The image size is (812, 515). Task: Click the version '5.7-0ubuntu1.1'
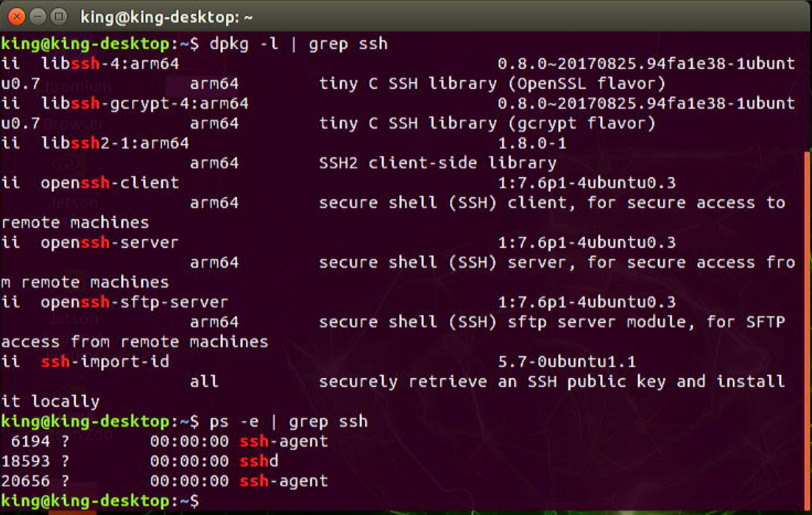(x=567, y=362)
